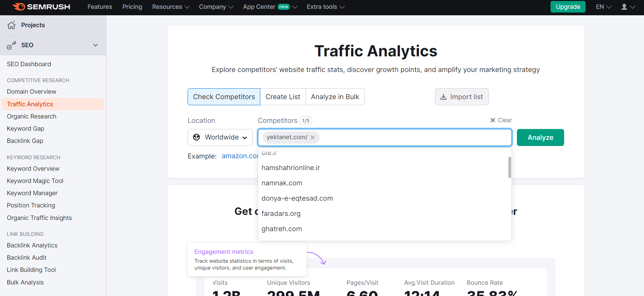
Task: Click the Clear X icon
Action: [493, 120]
